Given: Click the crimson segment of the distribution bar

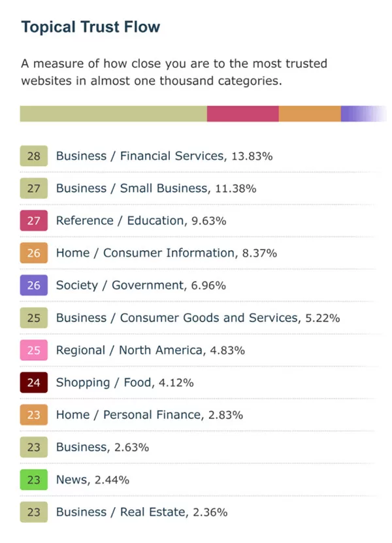Looking at the screenshot, I should click(x=243, y=114).
